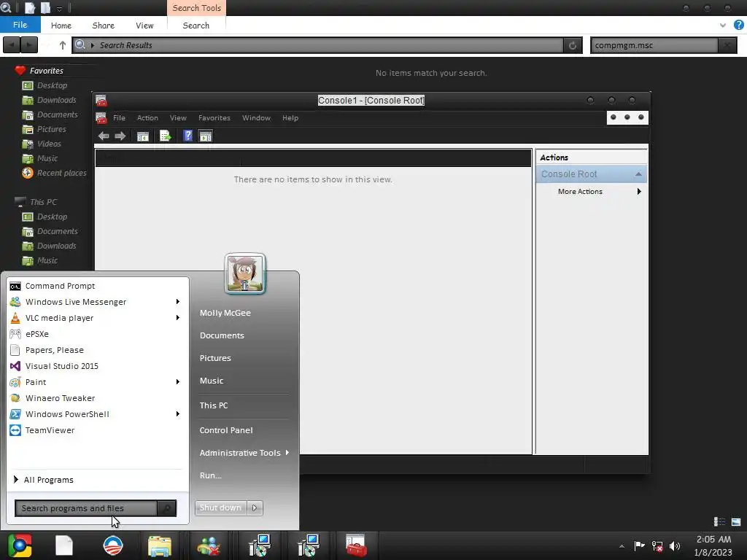The height and width of the screenshot is (560, 747).
Task: Click Windows Live Messenger taskbar icon
Action: click(208, 546)
